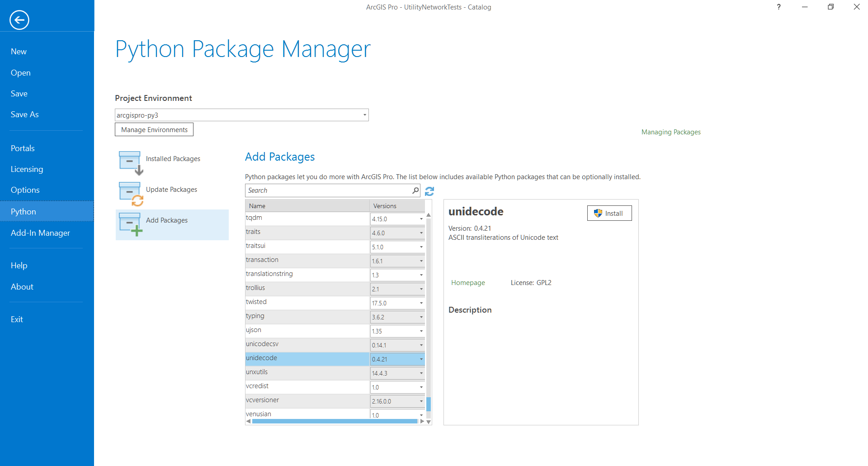Image resolution: width=868 pixels, height=466 pixels.
Task: Open the ArcGIS Pro help question mark
Action: pyautogui.click(x=778, y=7)
